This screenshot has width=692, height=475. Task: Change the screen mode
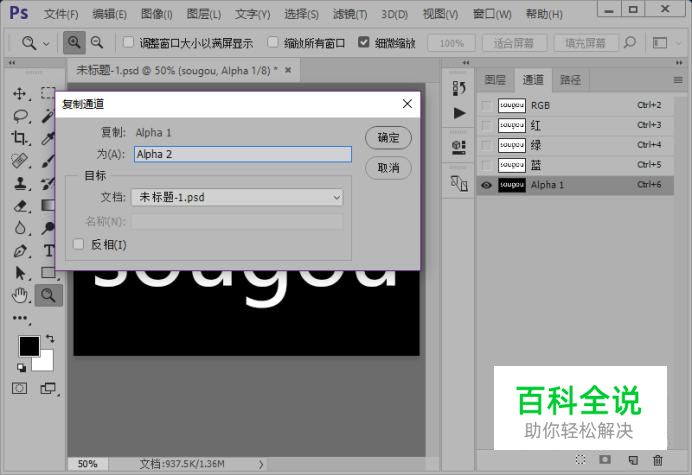click(48, 388)
